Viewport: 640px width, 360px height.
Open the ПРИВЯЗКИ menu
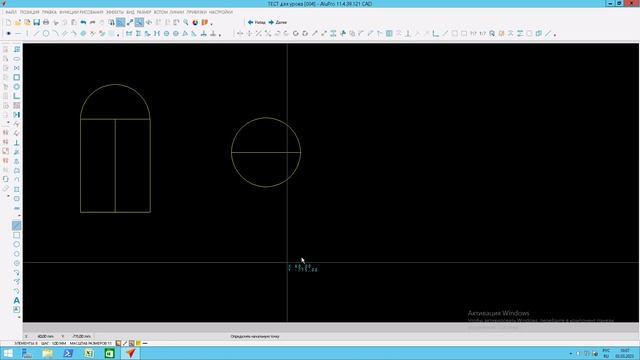coord(197,12)
